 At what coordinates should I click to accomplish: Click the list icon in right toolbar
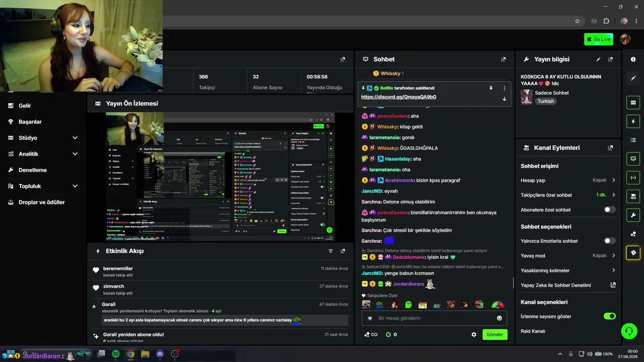[633, 140]
